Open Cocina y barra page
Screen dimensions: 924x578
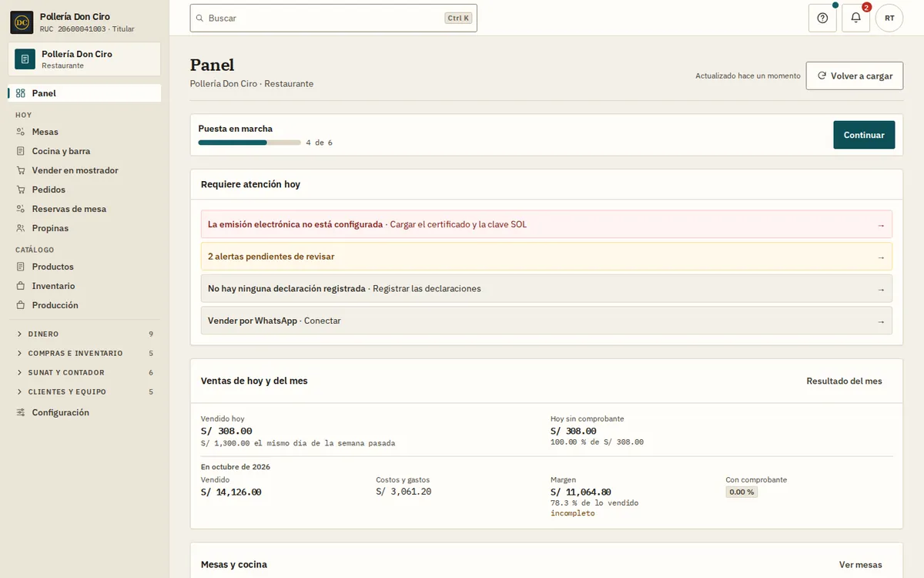point(85,151)
